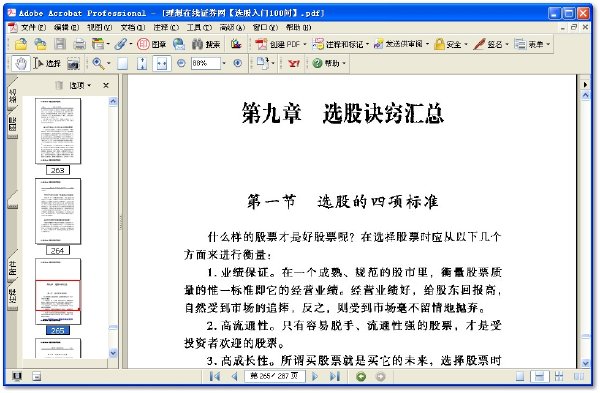Click the 创建 PDF button
Image resolution: width=600 pixels, height=393 pixels.
click(278, 44)
